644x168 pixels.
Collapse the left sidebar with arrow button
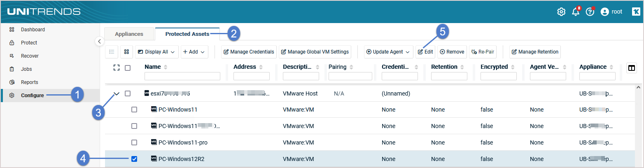(99, 41)
